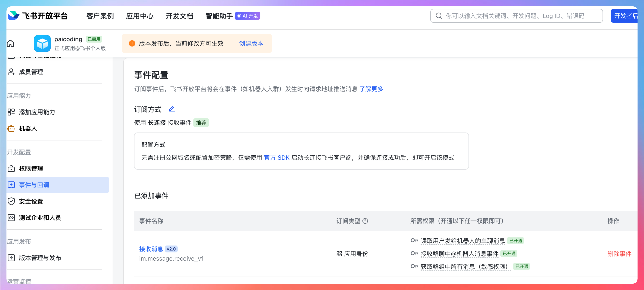This screenshot has height=290, width=644.
Task: Go to 版本管理与发布 page
Action: (x=40, y=258)
